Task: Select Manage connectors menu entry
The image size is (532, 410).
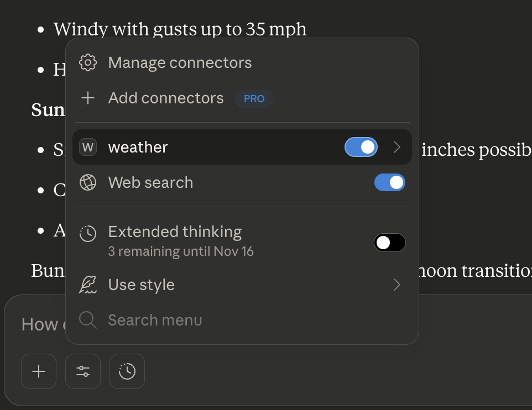Action: point(179,62)
